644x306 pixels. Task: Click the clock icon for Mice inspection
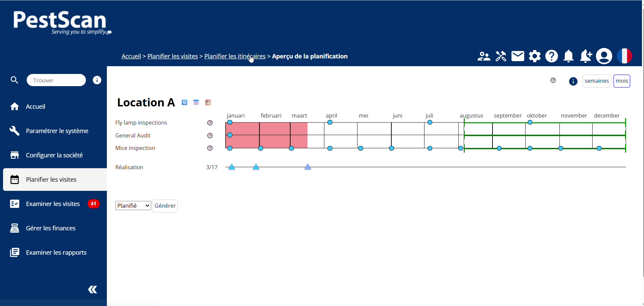tap(210, 148)
